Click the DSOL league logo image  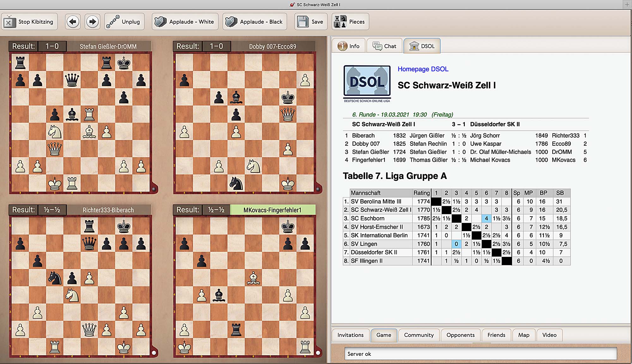367,83
